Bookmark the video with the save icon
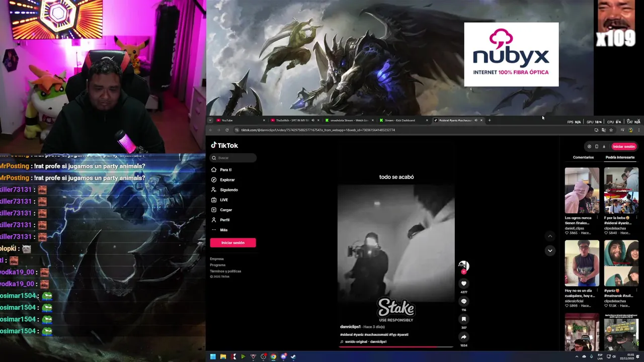 [464, 319]
